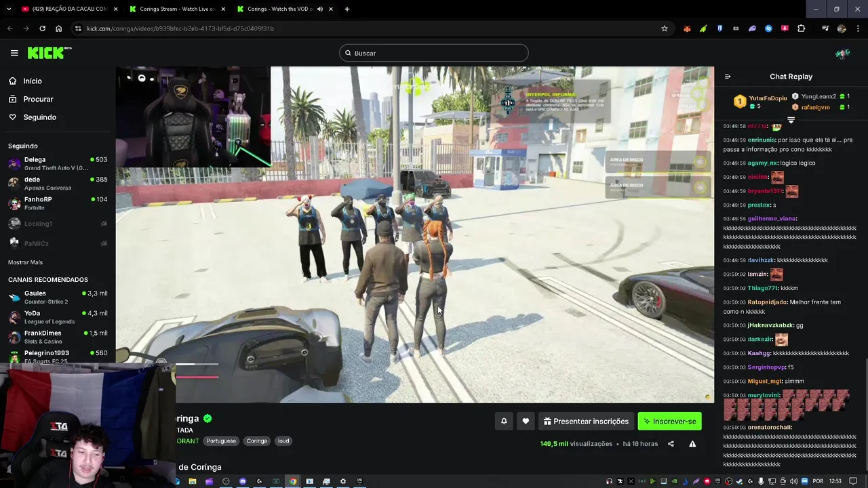Image resolution: width=868 pixels, height=488 pixels.
Task: Click the Buscar search field
Action: 433,53
